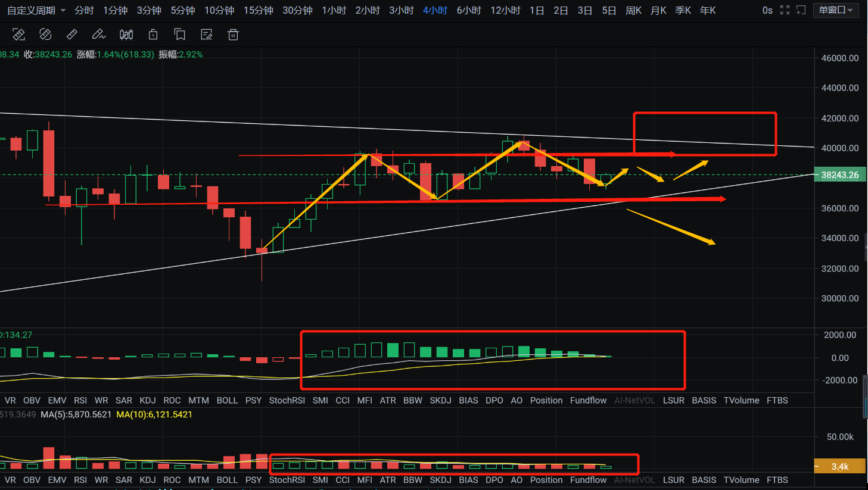Viewport: 868px width, 490px height.
Task: Pick CCI in the indicator row under the volume panel
Action: 343,480
